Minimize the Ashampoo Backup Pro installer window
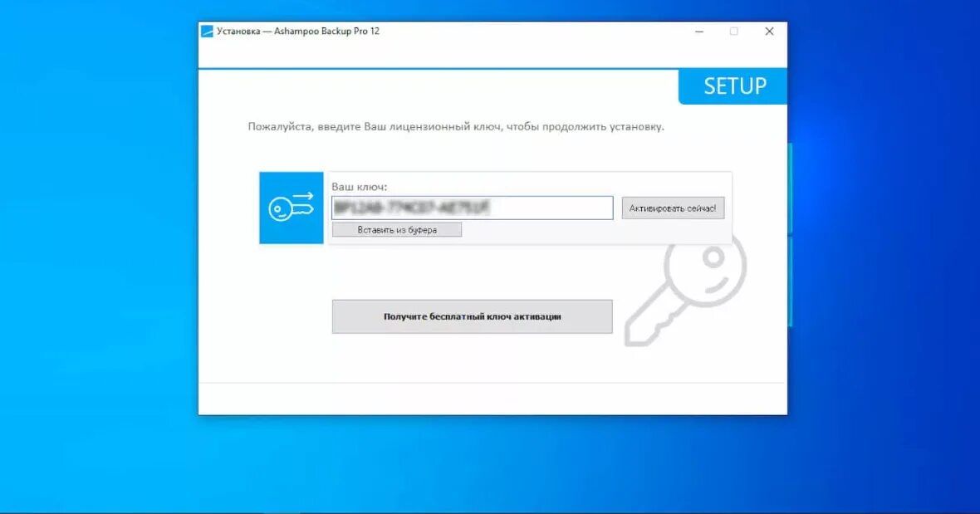This screenshot has width=980, height=514. tap(699, 32)
